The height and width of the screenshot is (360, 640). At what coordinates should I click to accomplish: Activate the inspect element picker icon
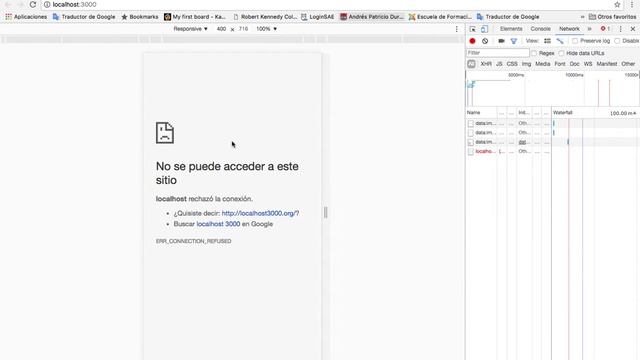click(473, 29)
